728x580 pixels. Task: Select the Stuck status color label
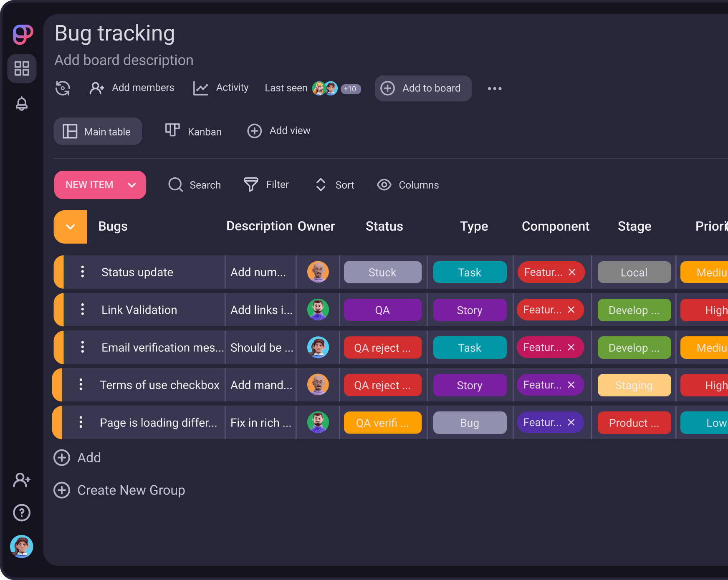(x=382, y=272)
